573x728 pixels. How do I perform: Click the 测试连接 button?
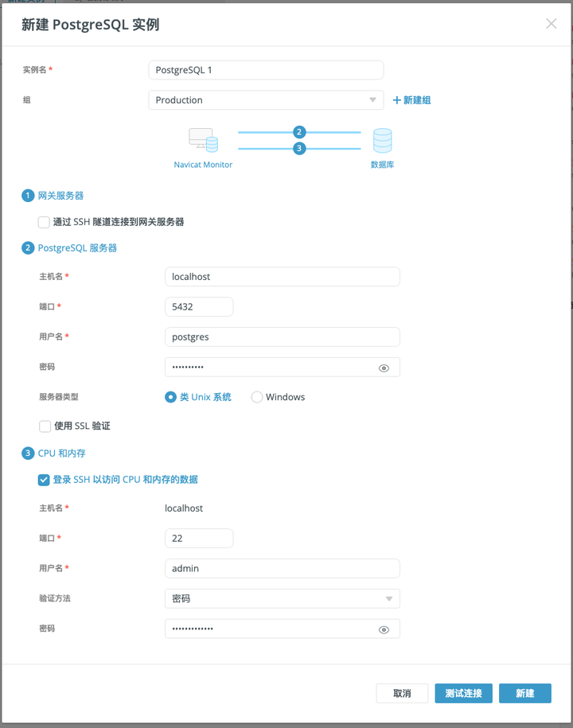(x=463, y=694)
